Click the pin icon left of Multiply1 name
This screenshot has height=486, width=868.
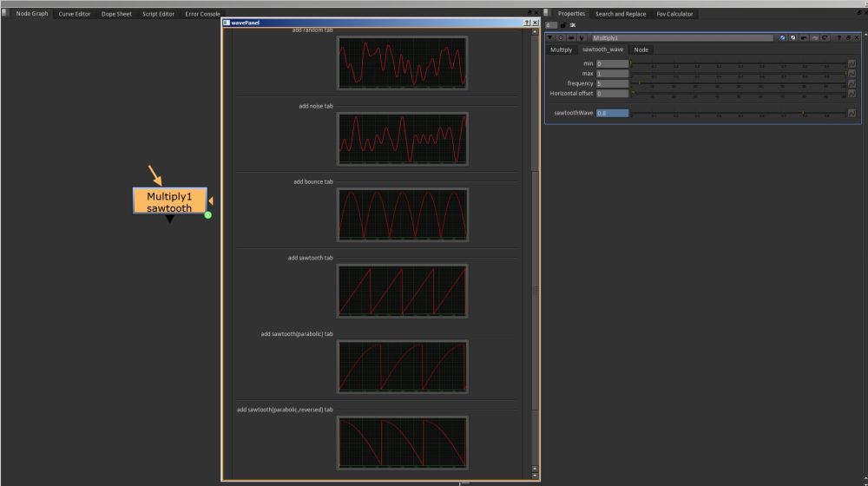click(x=582, y=37)
